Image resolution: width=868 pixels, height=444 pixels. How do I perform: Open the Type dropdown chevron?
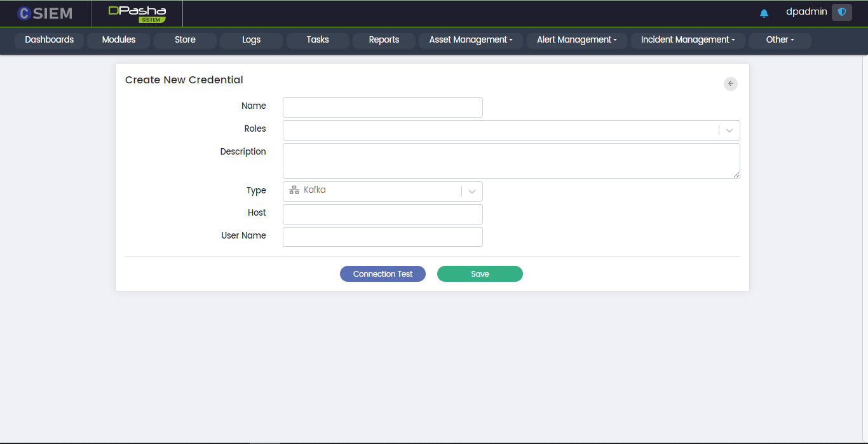click(471, 191)
